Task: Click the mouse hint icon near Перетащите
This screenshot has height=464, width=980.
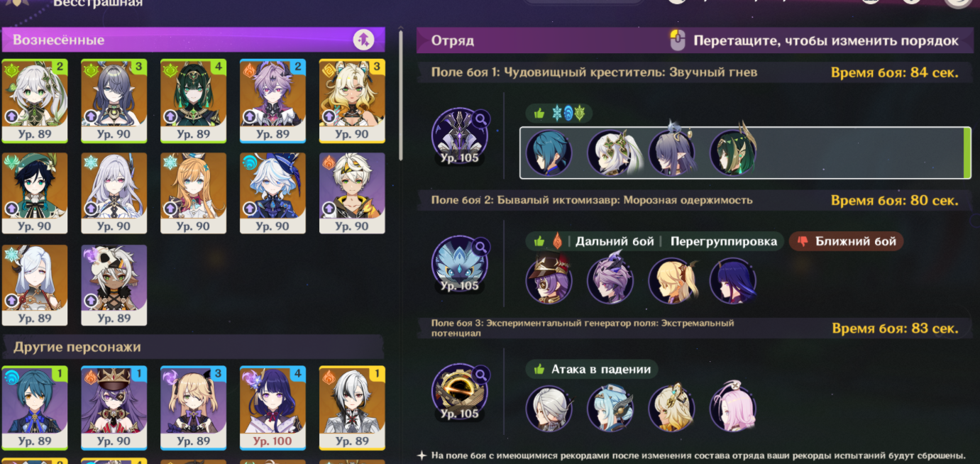Action: tap(678, 40)
